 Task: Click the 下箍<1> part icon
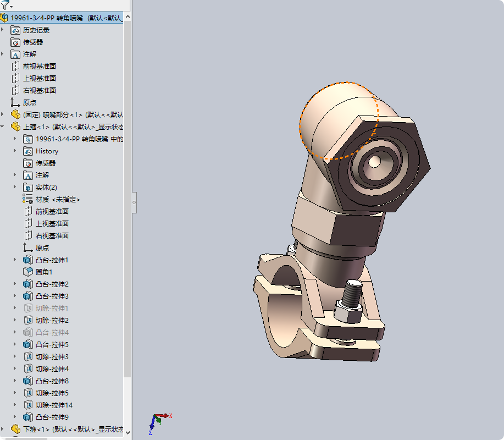(15, 429)
